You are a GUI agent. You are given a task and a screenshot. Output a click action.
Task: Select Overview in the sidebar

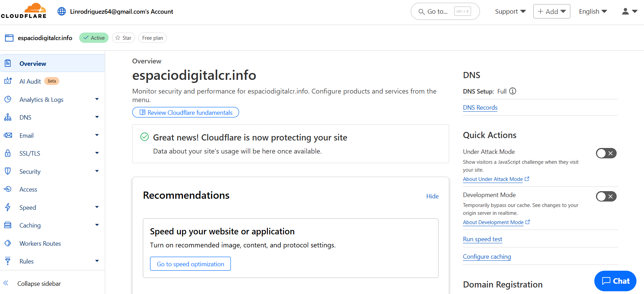52,63
